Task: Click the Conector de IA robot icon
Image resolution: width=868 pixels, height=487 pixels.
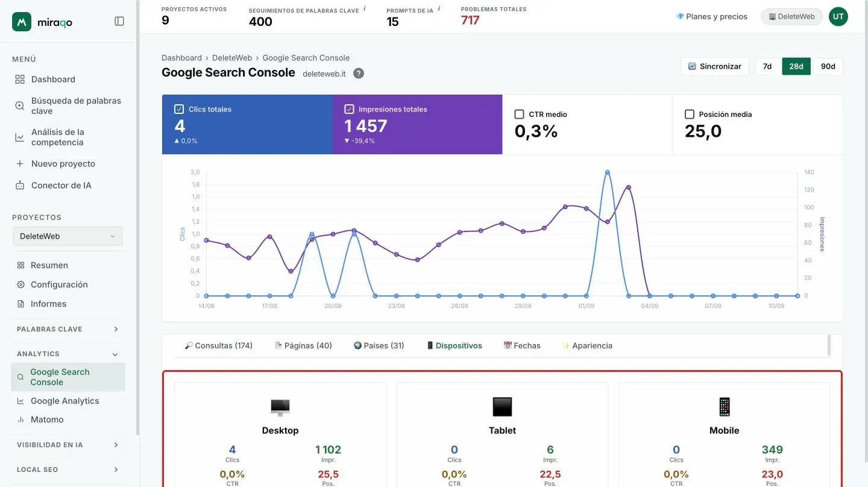Action: coord(20,185)
